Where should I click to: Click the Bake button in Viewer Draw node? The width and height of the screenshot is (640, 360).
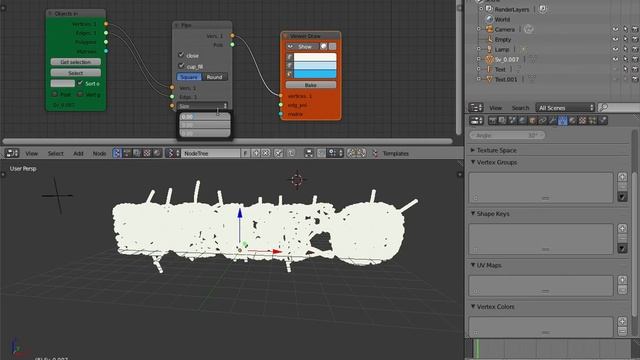[x=311, y=85]
